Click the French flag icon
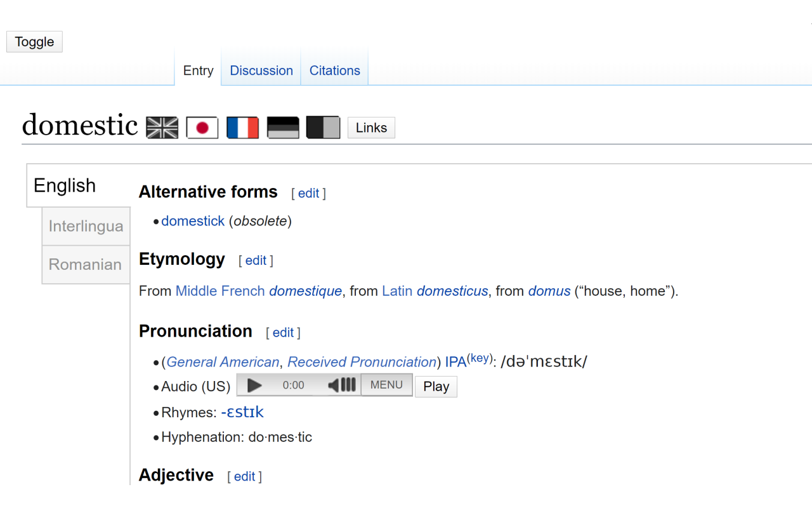 pos(242,128)
